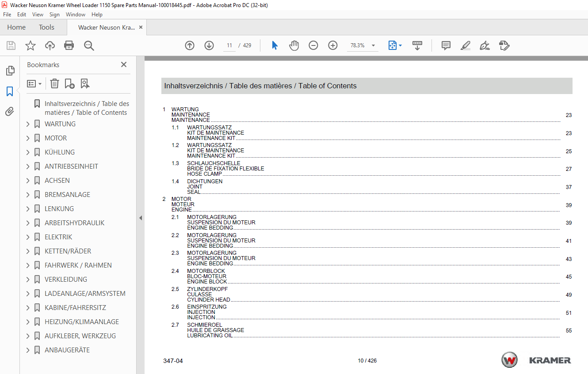Select the HEIZUNG/KLIMAANLAGE bookmark
The width and height of the screenshot is (588, 374).
(82, 322)
